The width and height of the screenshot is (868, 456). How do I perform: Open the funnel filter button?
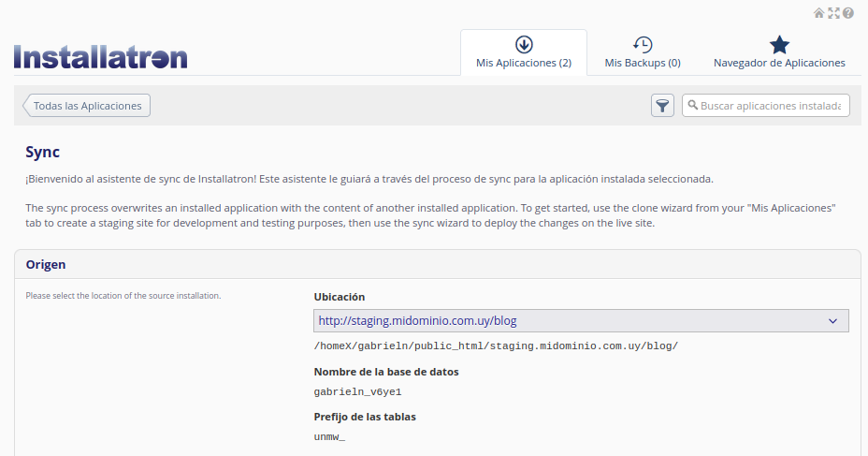[662, 106]
